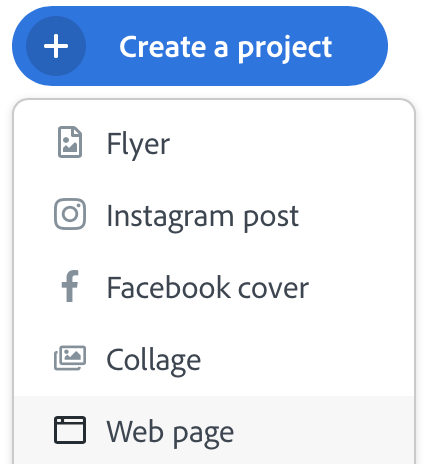
Task: Click the Collage text label
Action: tap(154, 361)
